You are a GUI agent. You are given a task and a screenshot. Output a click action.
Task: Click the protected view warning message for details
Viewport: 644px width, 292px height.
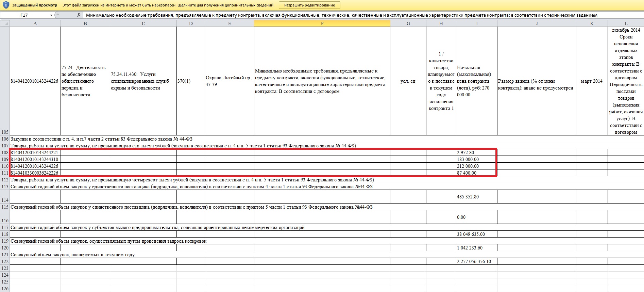pos(168,5)
